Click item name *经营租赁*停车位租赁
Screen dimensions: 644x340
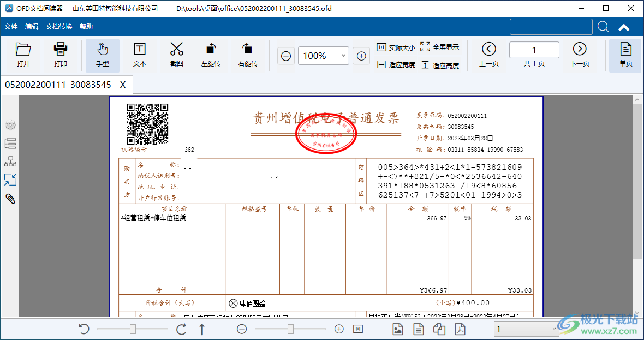point(153,218)
